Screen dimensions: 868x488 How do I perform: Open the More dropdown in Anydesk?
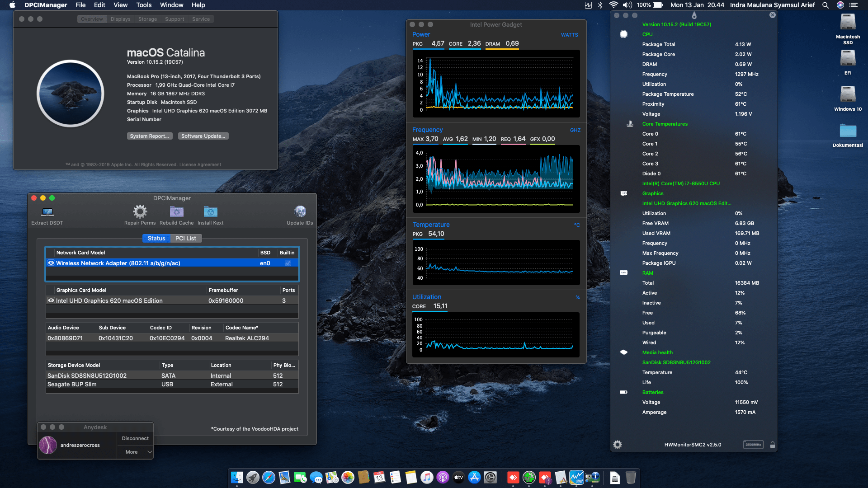point(135,451)
